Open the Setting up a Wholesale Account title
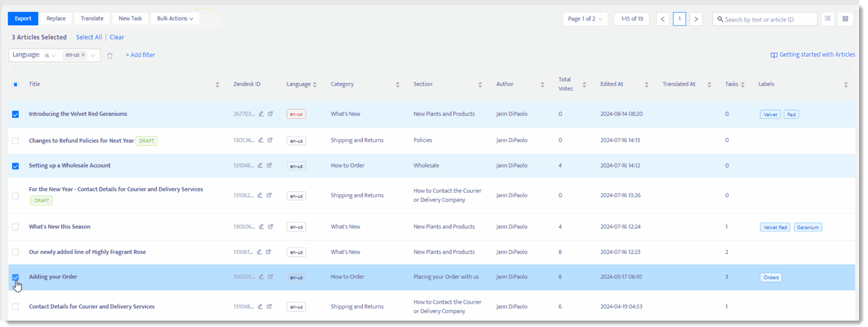 (70, 166)
